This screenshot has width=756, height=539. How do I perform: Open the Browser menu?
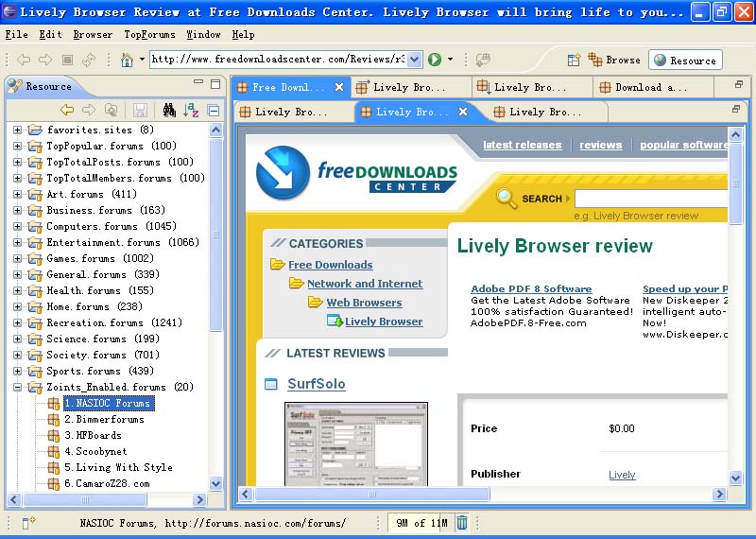click(93, 35)
